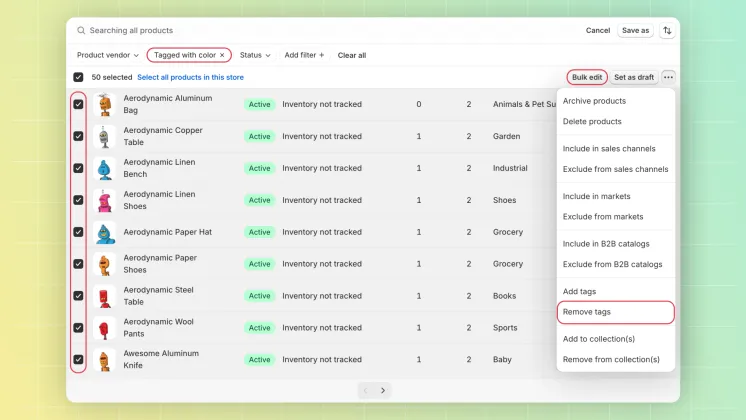Click Garden category cell
Viewport: 746px width, 420px height.
pos(506,136)
